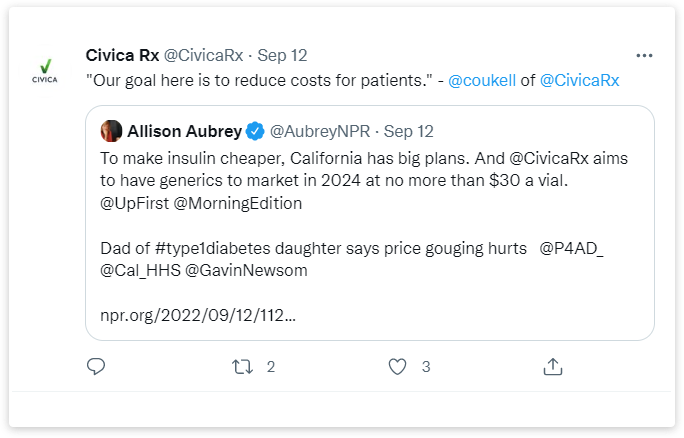Like the tweet with the heart icon

click(x=398, y=367)
